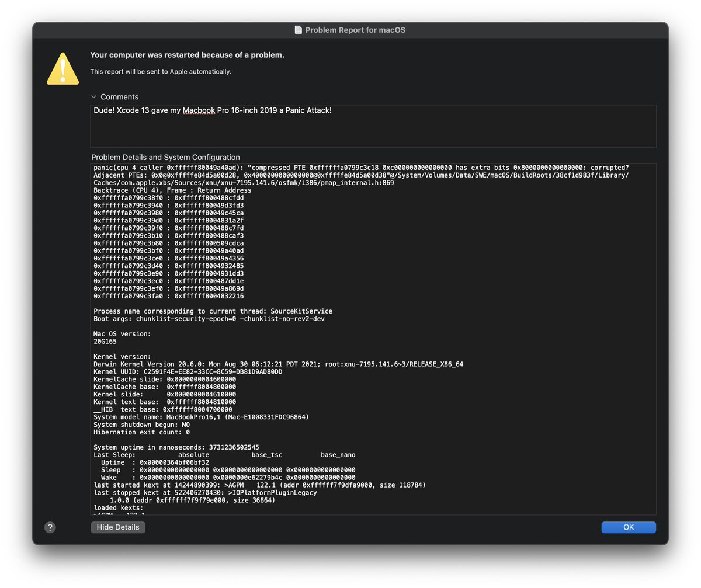The image size is (701, 588).
Task: Click 'Problem Details and System Configuration' label
Action: 166,158
